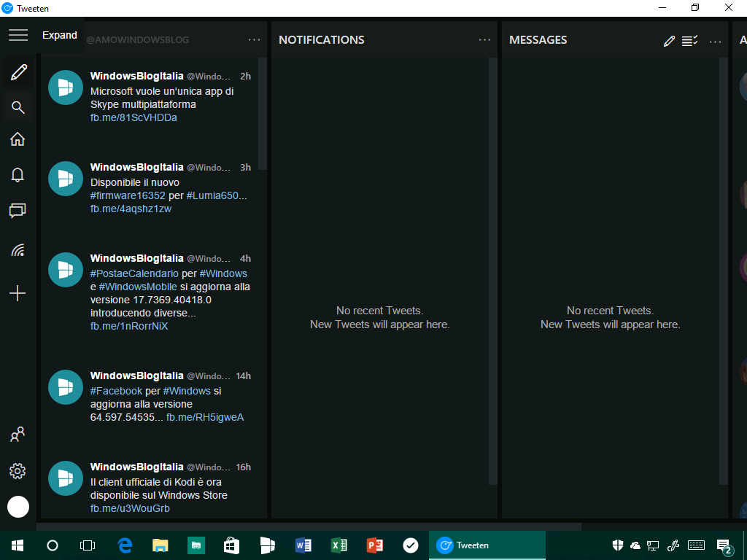Open Windows Store from taskbar

(231, 545)
